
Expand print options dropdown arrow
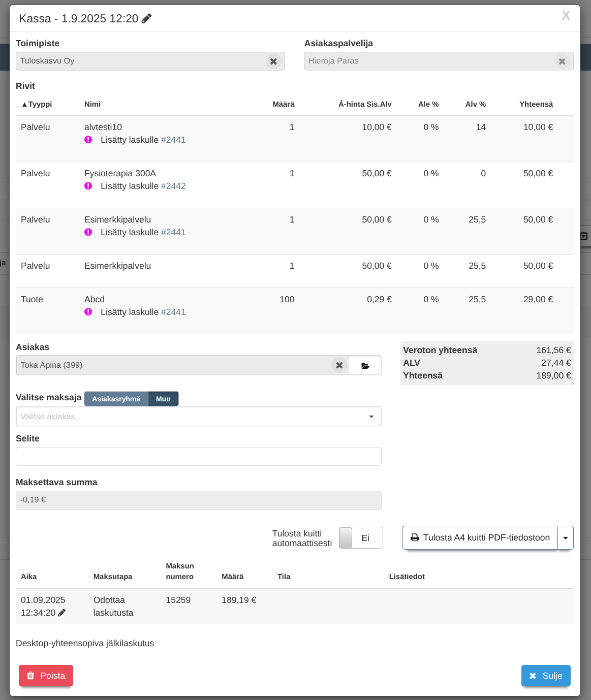(x=566, y=538)
